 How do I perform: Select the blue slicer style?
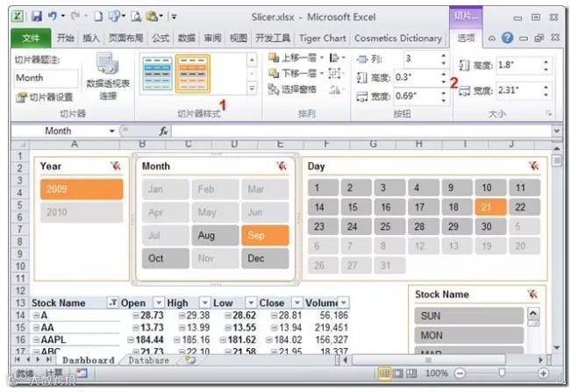(158, 74)
